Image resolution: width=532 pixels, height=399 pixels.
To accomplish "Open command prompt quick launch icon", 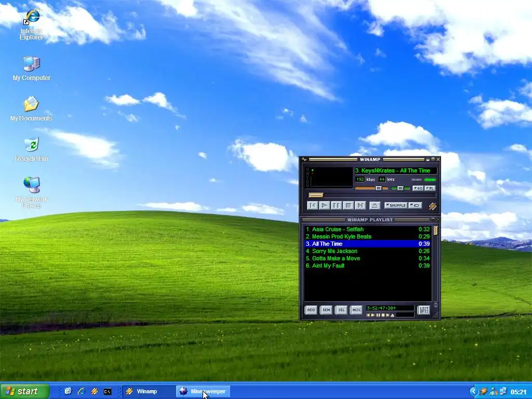I will click(107, 392).
